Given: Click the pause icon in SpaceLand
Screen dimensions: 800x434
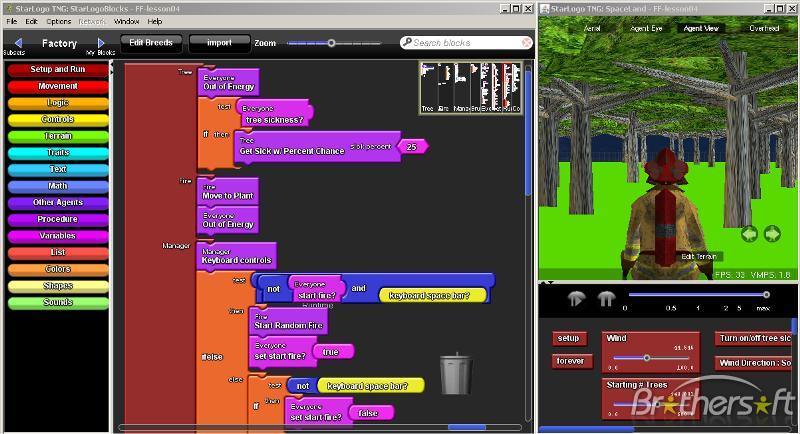Looking at the screenshot, I should (606, 298).
